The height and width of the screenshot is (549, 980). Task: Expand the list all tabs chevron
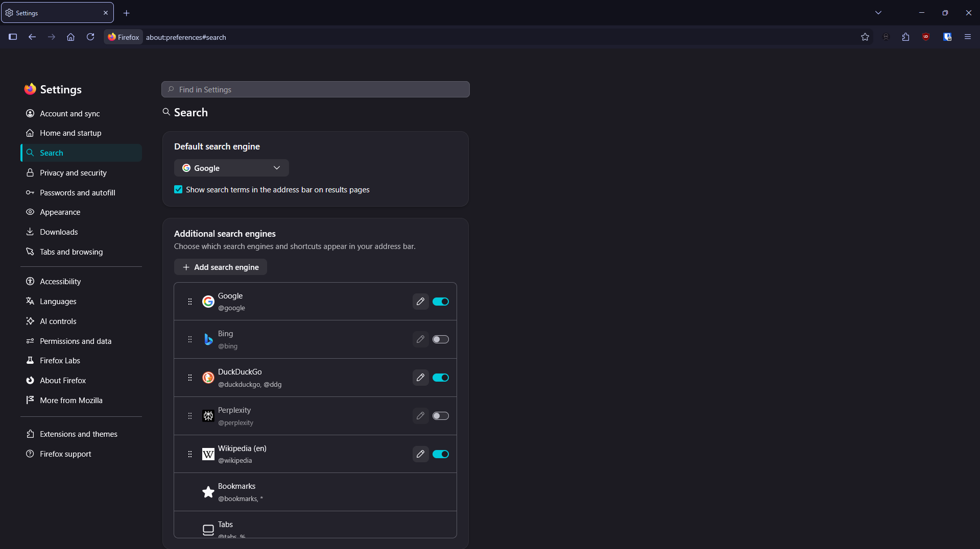coord(878,13)
